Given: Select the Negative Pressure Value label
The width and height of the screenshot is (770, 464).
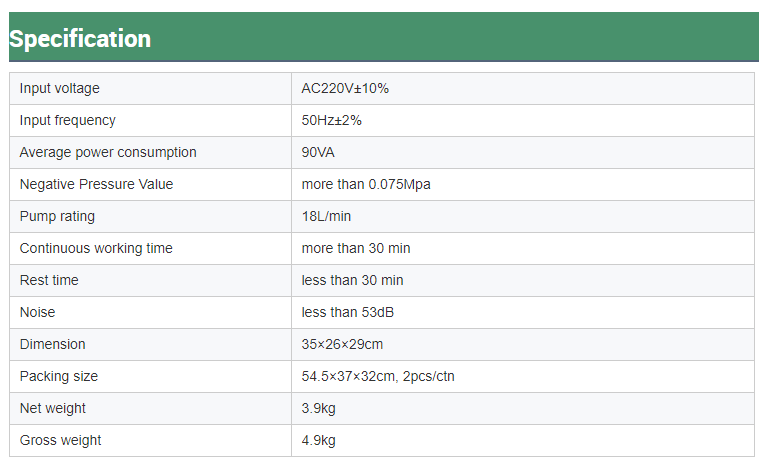Looking at the screenshot, I should [x=96, y=184].
